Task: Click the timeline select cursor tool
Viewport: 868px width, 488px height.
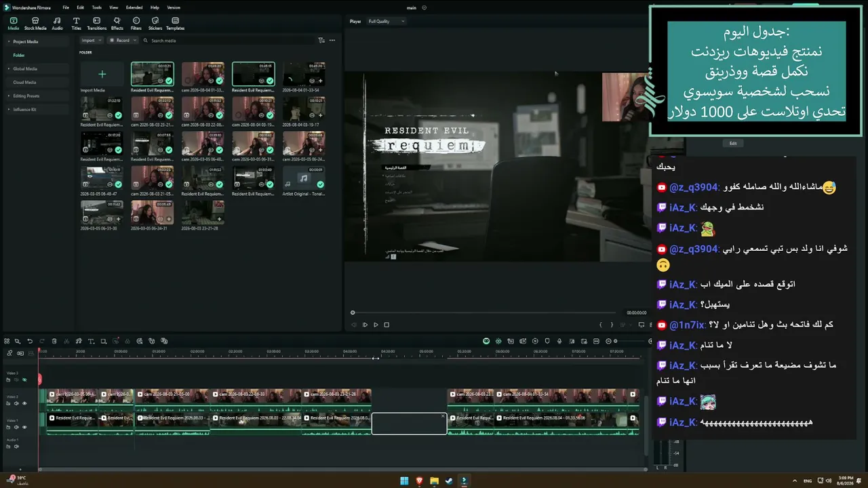Action: coord(18,341)
